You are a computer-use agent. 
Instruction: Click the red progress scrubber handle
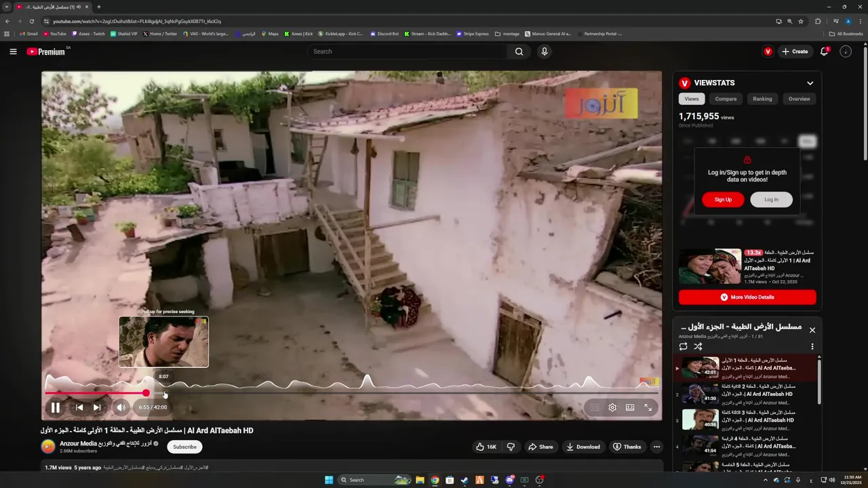tap(146, 393)
